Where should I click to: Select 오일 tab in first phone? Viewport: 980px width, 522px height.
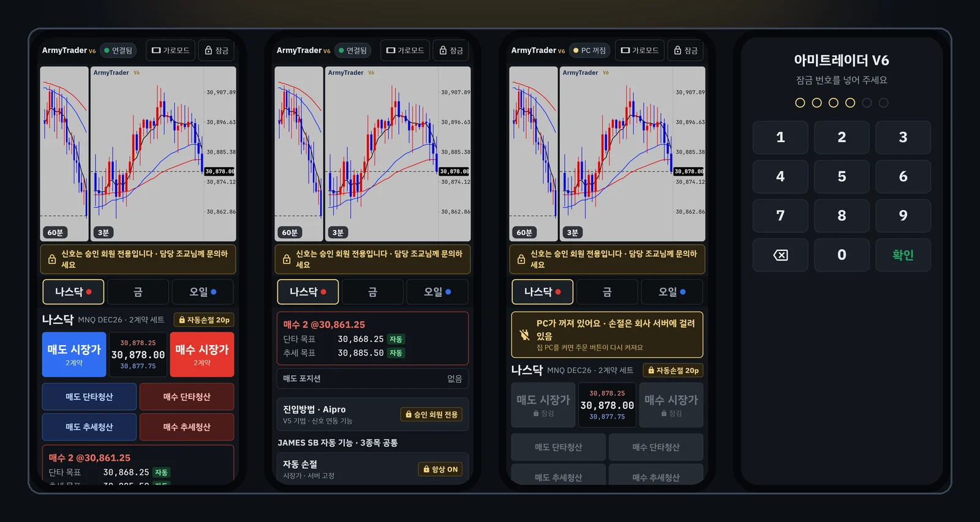point(203,292)
